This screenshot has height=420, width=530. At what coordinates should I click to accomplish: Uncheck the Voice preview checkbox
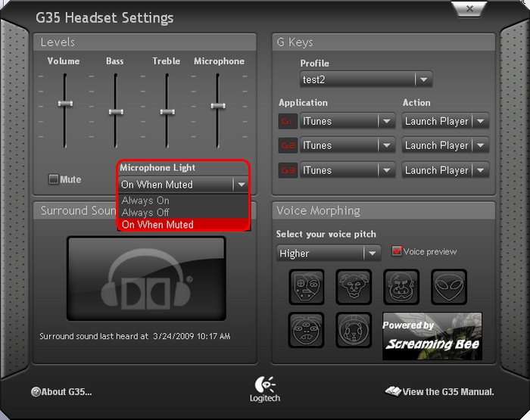(x=397, y=251)
